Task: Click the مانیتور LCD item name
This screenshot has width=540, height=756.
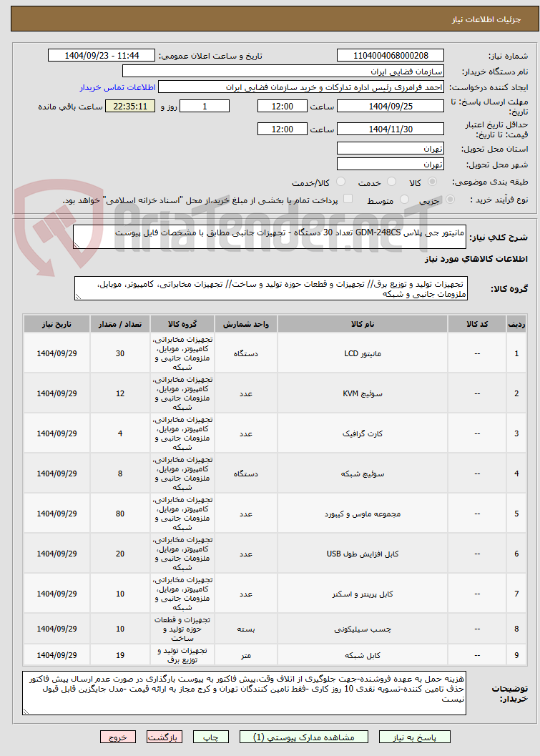Action: click(363, 353)
